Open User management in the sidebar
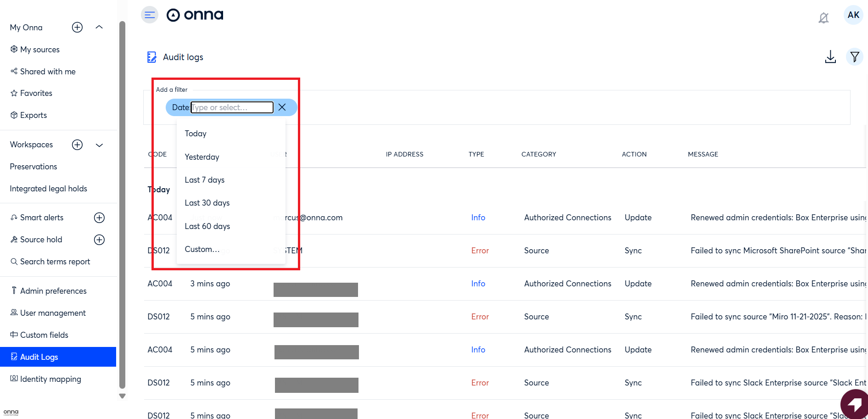The image size is (868, 419). point(53,313)
